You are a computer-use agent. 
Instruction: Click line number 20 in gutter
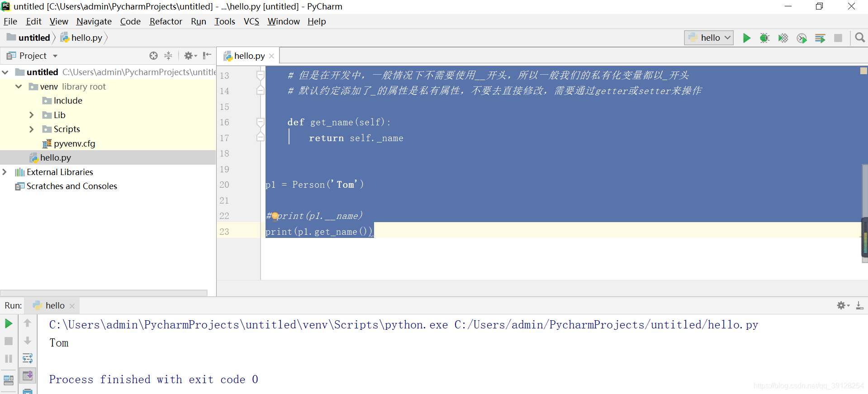point(224,185)
